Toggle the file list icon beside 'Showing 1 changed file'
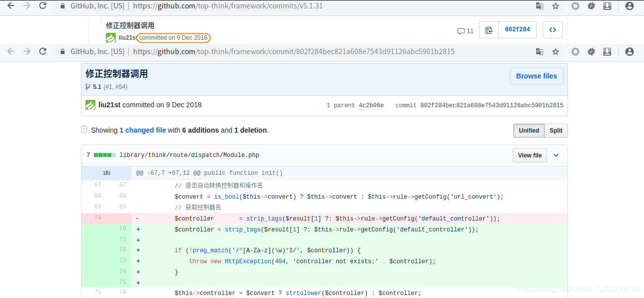This screenshot has height=298, width=644. (x=84, y=130)
